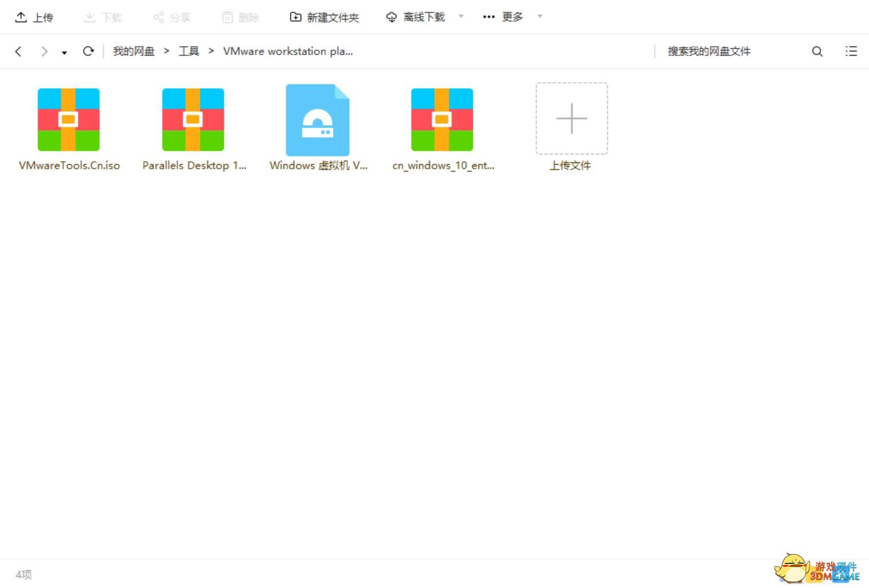This screenshot has width=869, height=588.
Task: Select the cn_windows_10_ent archive icon
Action: click(442, 120)
